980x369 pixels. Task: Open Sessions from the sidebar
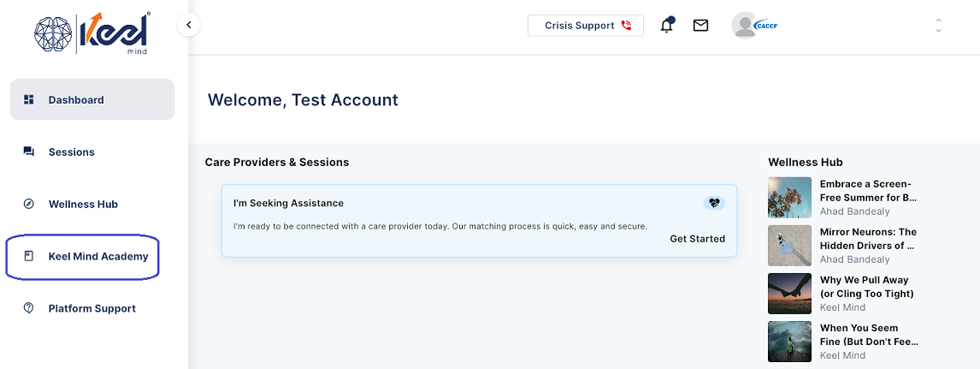click(71, 152)
